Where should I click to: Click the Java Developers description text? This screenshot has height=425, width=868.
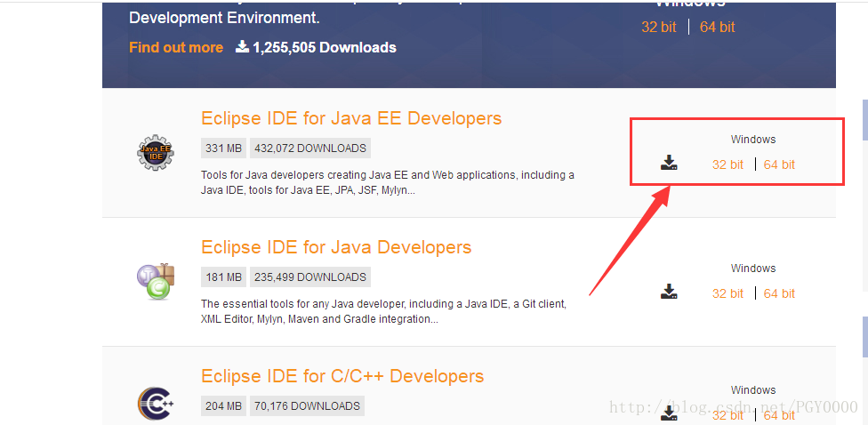(383, 311)
